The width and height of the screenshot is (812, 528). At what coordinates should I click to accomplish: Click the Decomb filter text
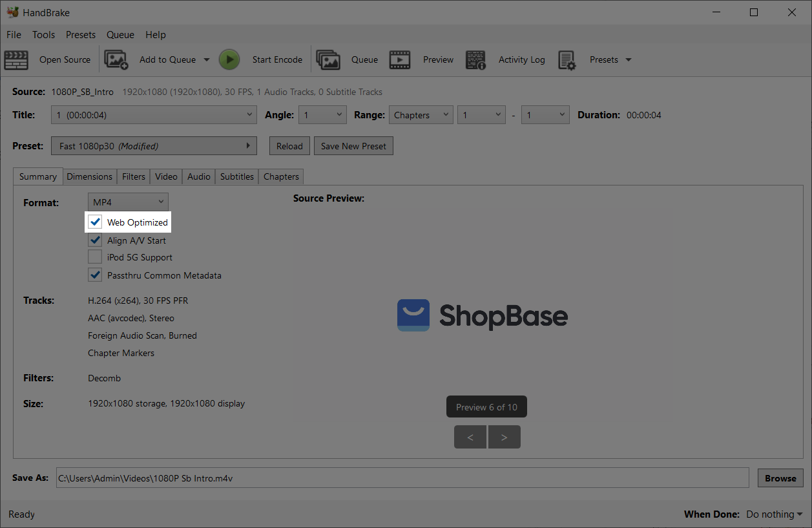[104, 378]
